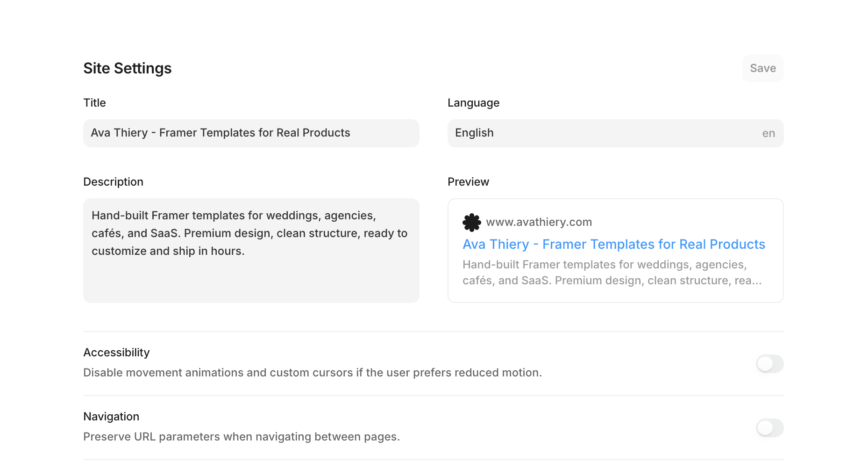Edit the site Title input field
Viewport: 868px width, 462px height.
(x=251, y=133)
